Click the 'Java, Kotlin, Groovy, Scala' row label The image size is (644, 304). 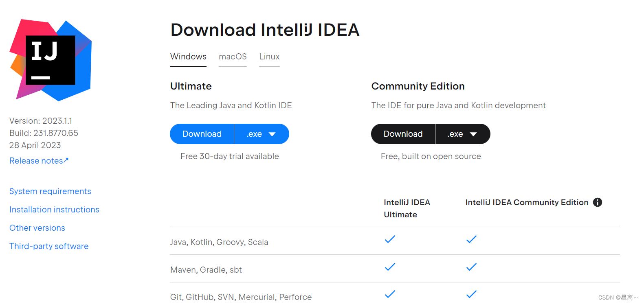coord(219,242)
